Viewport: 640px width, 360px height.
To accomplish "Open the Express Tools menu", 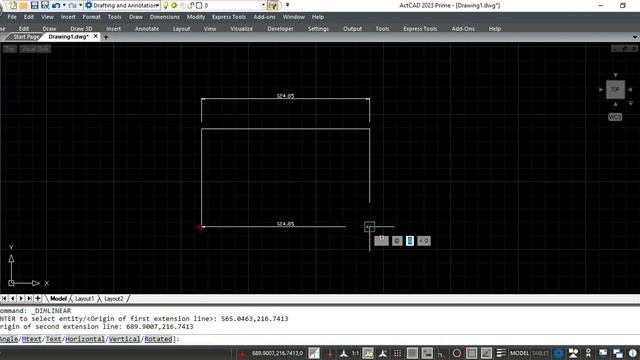I will [229, 17].
